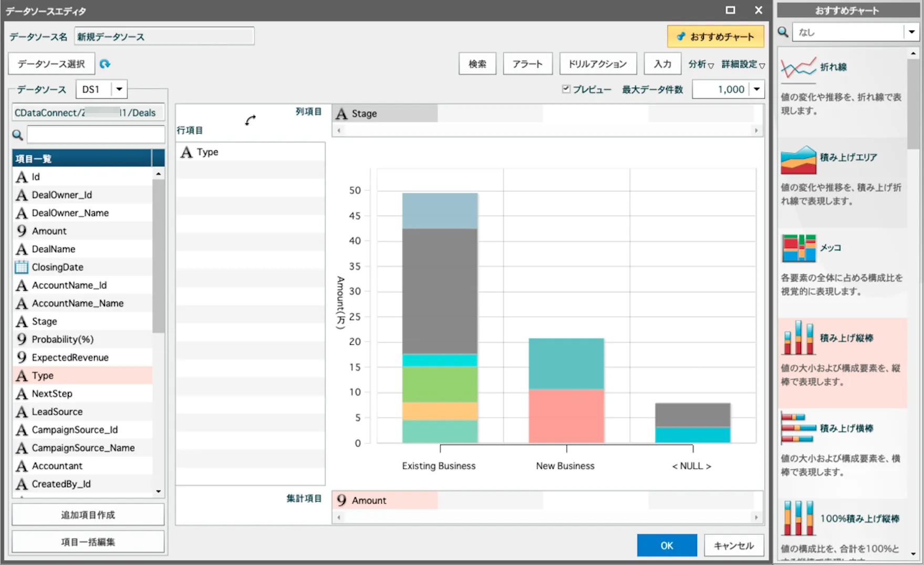The image size is (924, 565).
Task: Select the 積み上げ横棒 chart icon
Action: click(798, 427)
